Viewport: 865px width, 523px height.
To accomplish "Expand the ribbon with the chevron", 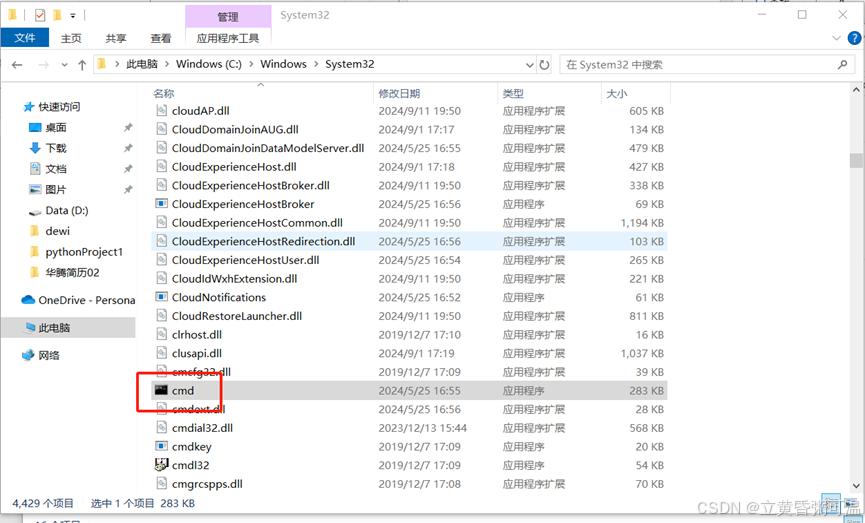I will [836, 38].
